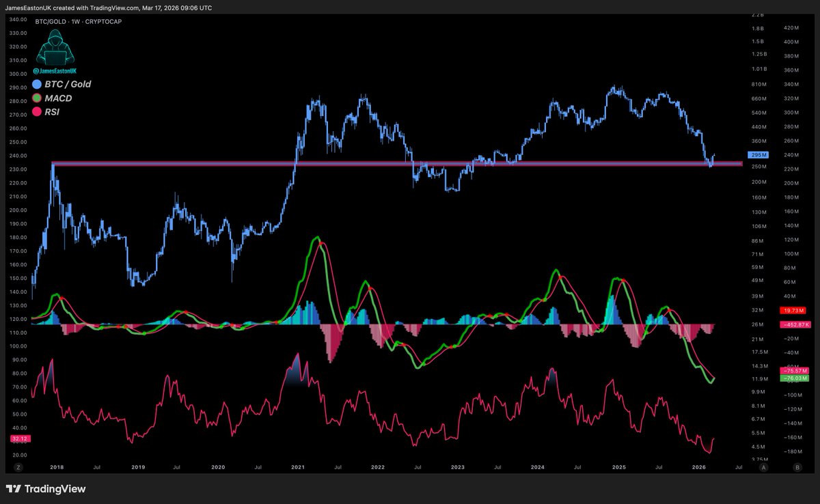Screen dimensions: 820x504
Task: Click the blue 295M price label
Action: [758, 155]
